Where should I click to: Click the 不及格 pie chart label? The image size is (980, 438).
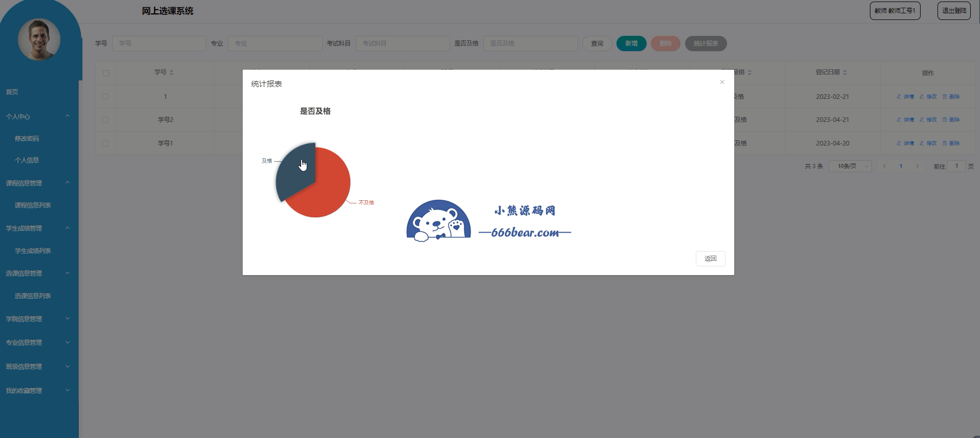(x=366, y=203)
